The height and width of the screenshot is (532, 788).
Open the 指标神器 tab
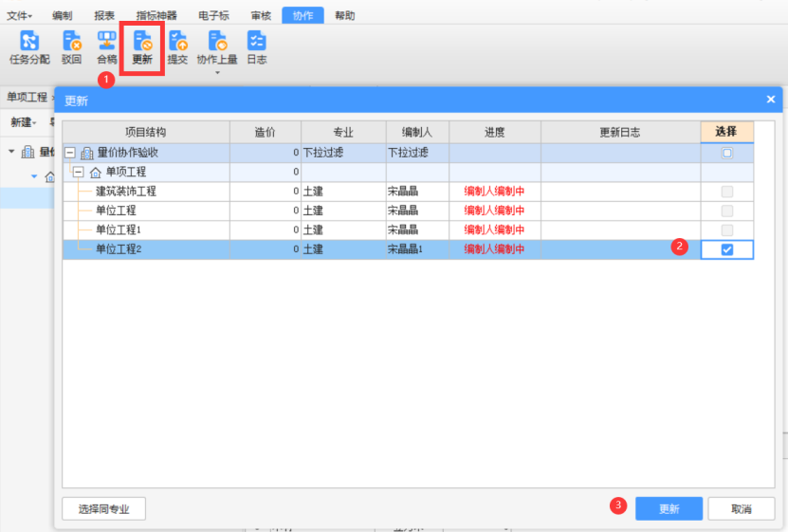tap(156, 15)
